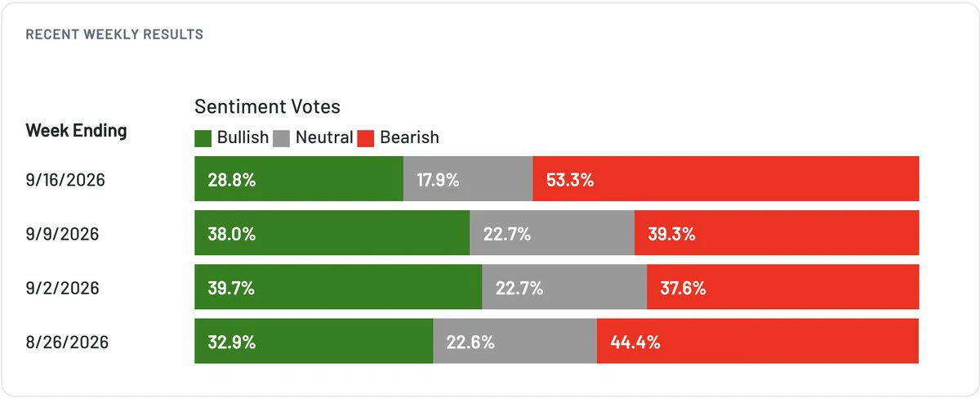Click the 22.6% neutral bar segment
This screenshot has height=399, width=980.
515,341
